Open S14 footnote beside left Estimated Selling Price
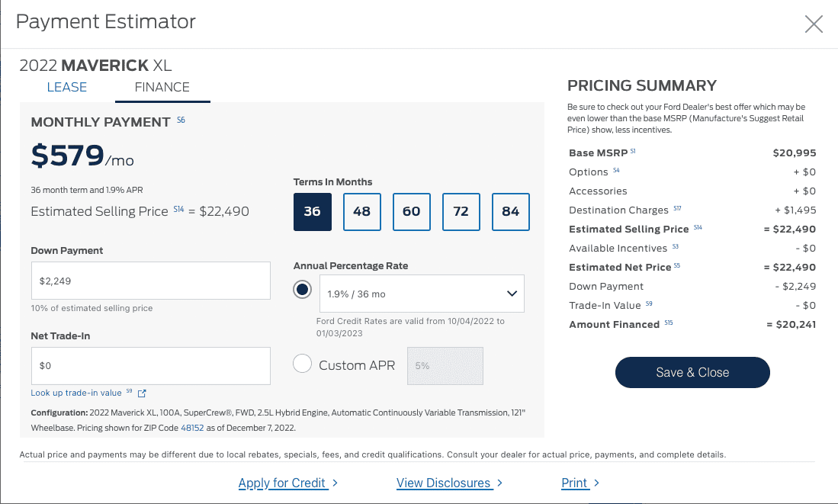Image resolution: width=838 pixels, height=504 pixels. click(x=178, y=209)
